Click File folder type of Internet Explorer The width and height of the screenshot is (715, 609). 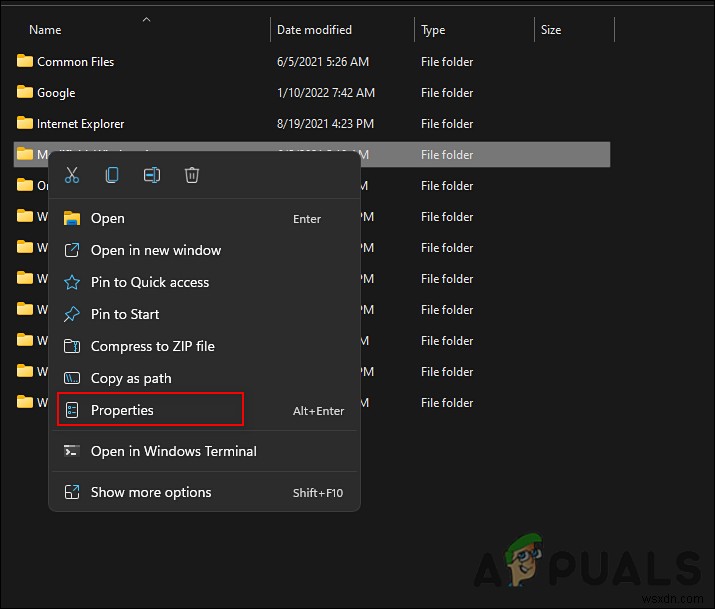[447, 124]
